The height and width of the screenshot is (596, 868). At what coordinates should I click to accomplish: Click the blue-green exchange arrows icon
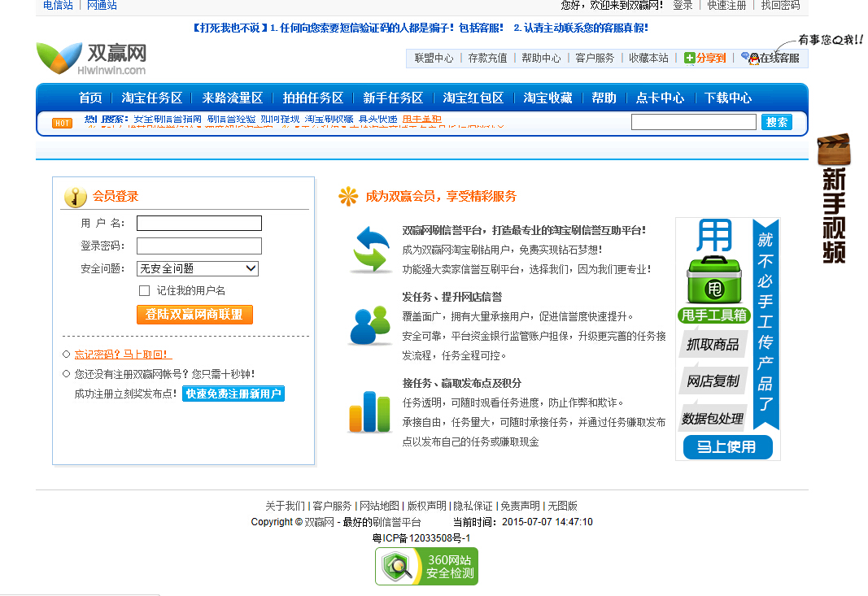[372, 250]
